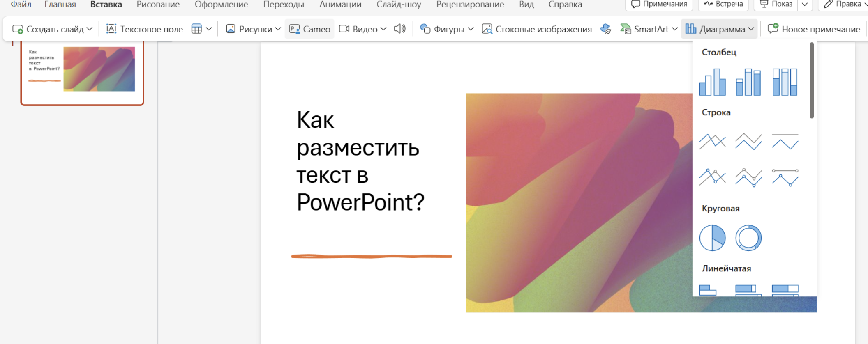Insert a doughnut chart

coord(748,238)
